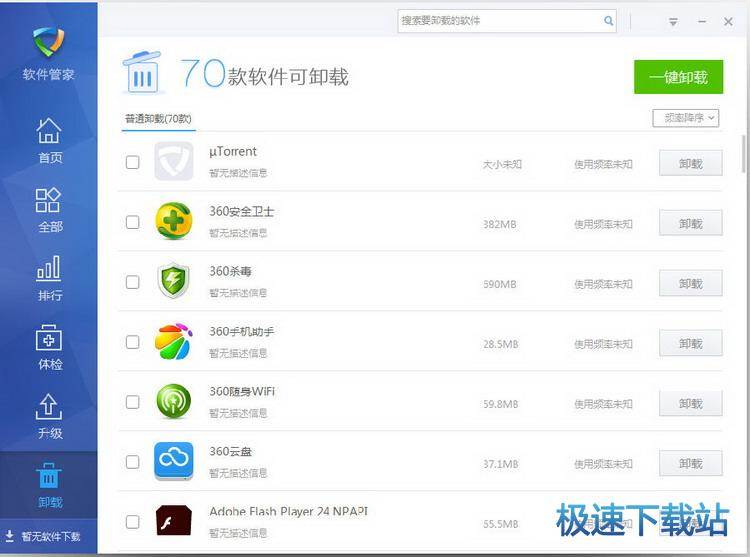
Task: Click the Adobe Flash Player 24 NPAPI name
Action: point(288,511)
